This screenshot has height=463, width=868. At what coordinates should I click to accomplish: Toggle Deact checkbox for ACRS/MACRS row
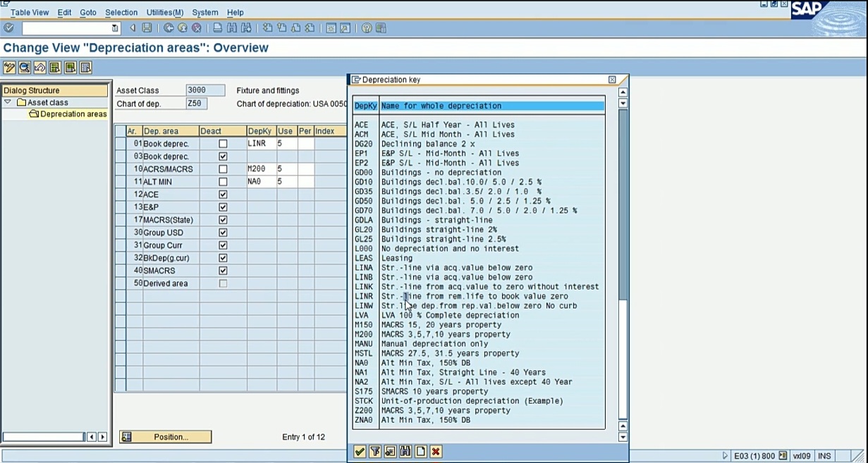coord(223,169)
